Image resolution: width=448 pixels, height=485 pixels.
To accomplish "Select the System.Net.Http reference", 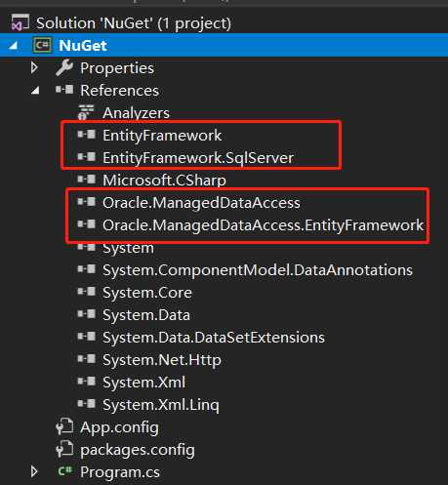I will [162, 360].
